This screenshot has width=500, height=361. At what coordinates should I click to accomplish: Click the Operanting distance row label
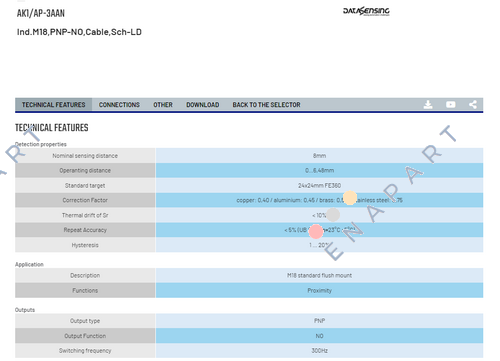[x=85, y=170]
